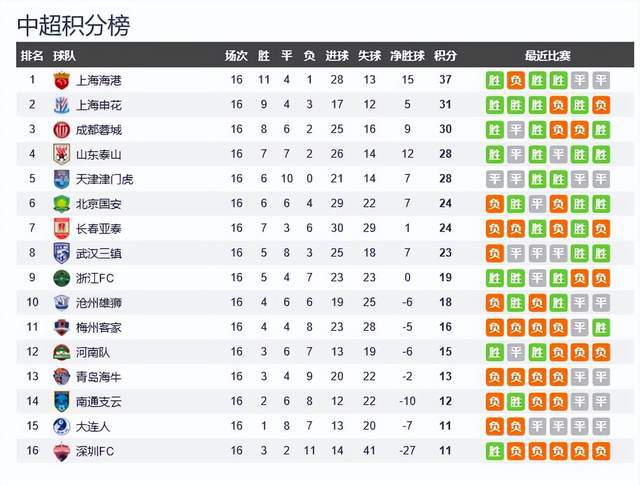
Task: Click the 大连人 team name
Action: (x=93, y=426)
